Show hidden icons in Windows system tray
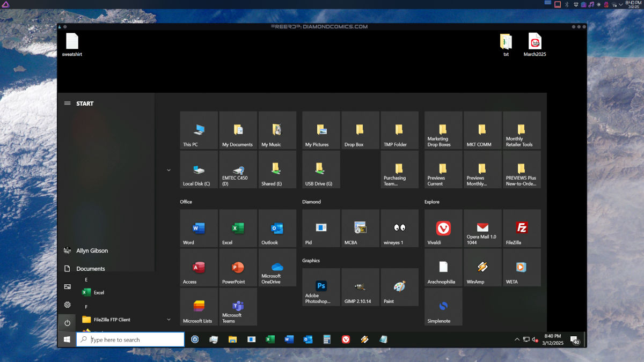 click(517, 339)
